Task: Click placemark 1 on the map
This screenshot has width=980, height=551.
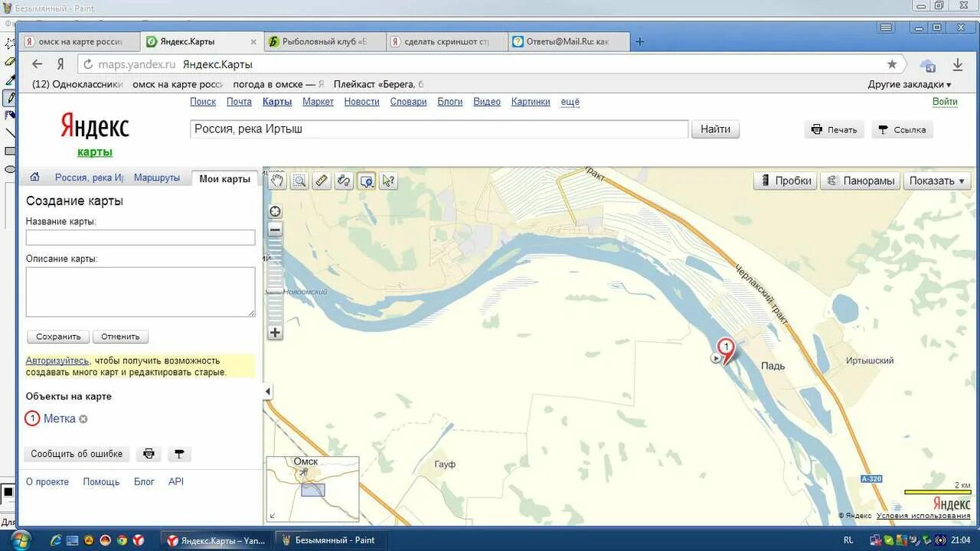Action: 726,348
